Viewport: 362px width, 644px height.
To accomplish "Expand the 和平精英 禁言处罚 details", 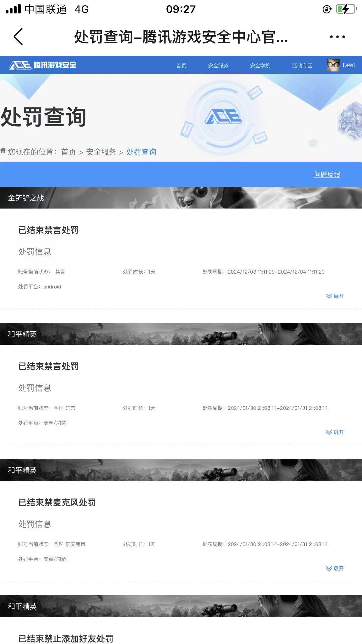I will pyautogui.click(x=335, y=432).
